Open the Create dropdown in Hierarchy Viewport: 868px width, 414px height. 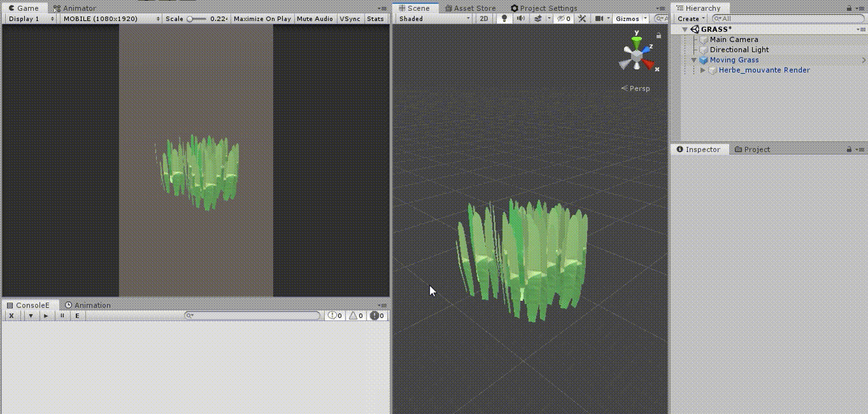pyautogui.click(x=691, y=18)
